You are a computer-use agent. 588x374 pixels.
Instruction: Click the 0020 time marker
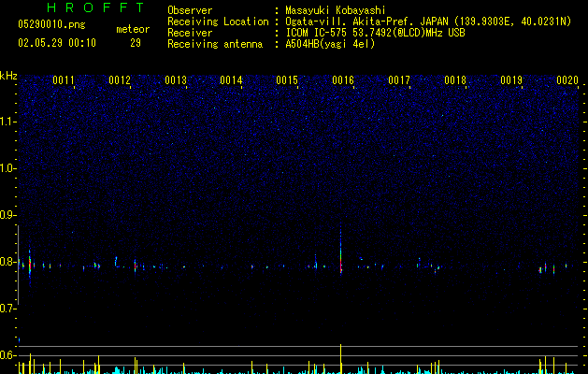(567, 80)
